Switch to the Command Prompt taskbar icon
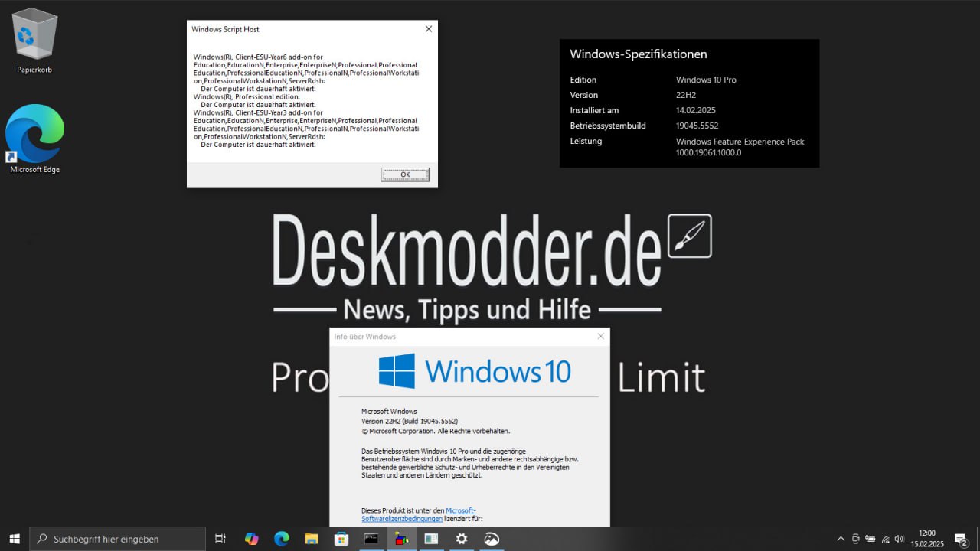Viewport: 980px width, 551px height. 371,539
